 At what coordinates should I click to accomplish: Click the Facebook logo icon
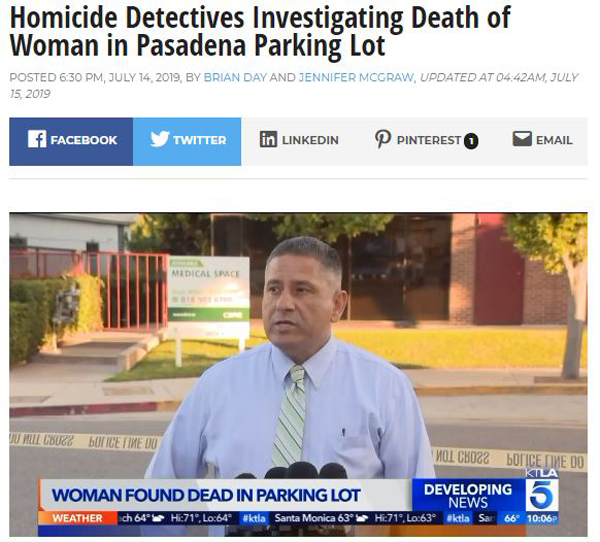(37, 139)
